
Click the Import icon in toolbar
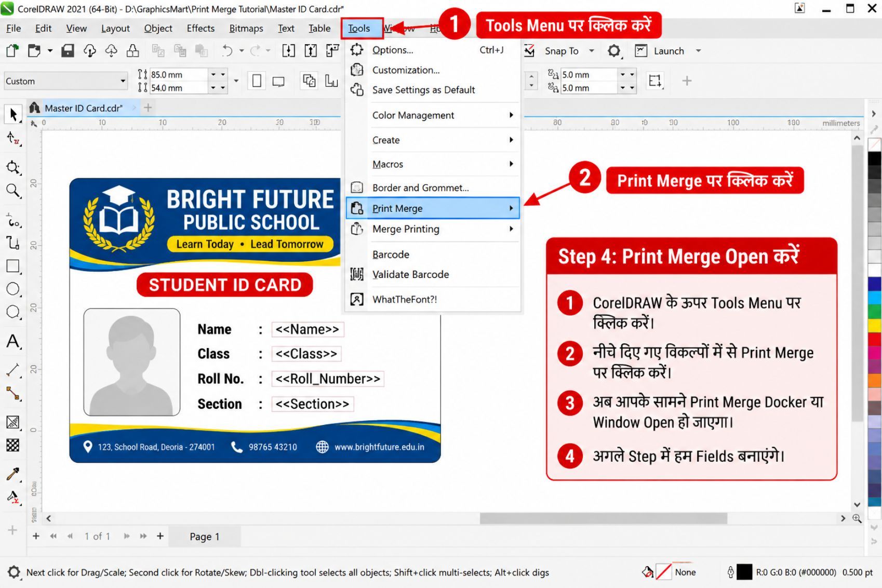pyautogui.click(x=289, y=50)
